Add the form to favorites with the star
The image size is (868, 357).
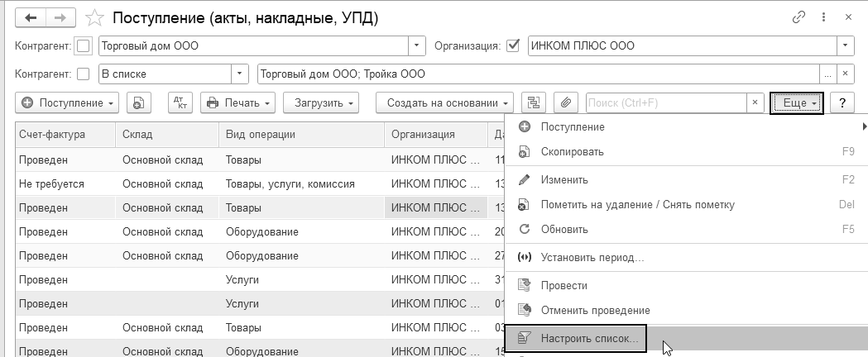click(96, 17)
